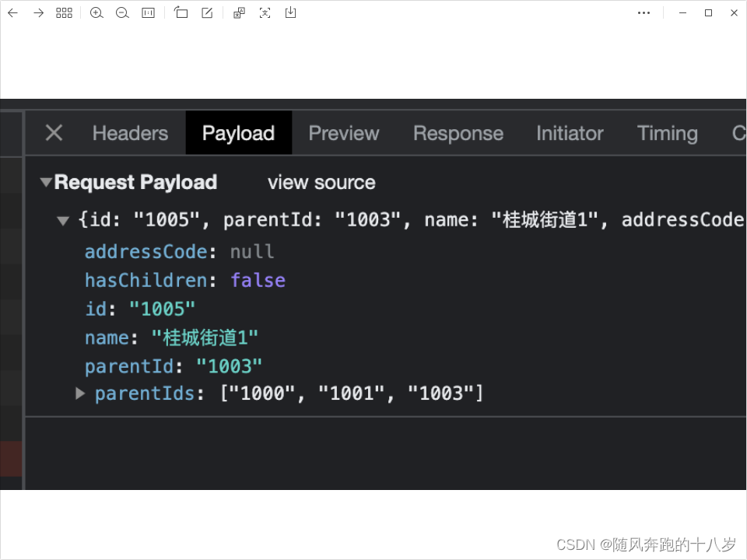Image resolution: width=747 pixels, height=560 pixels.
Task: Switch to the Response tab
Action: click(458, 132)
